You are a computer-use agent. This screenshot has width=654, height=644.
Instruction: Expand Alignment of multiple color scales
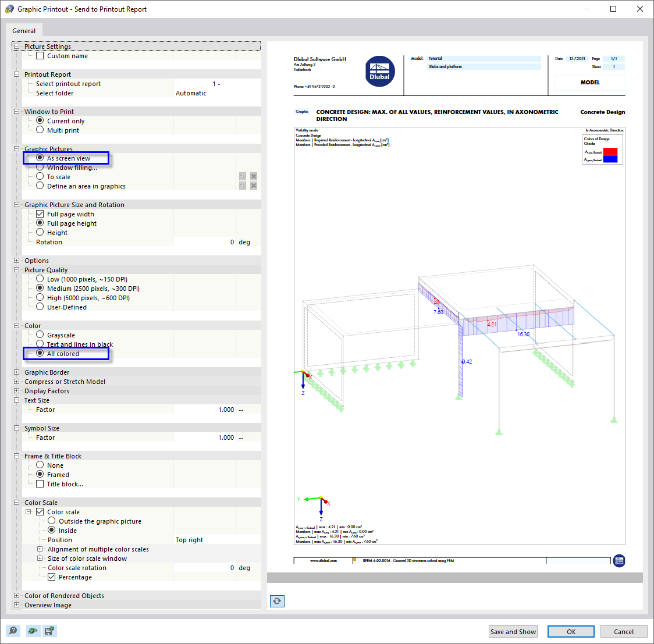click(40, 549)
